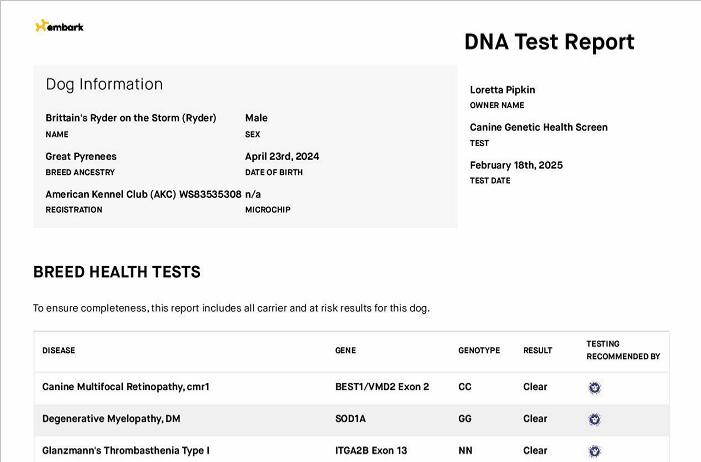Click the BEST1/VMD2 Exon 2 gene cell
This screenshot has width=701, height=462.
click(382, 387)
